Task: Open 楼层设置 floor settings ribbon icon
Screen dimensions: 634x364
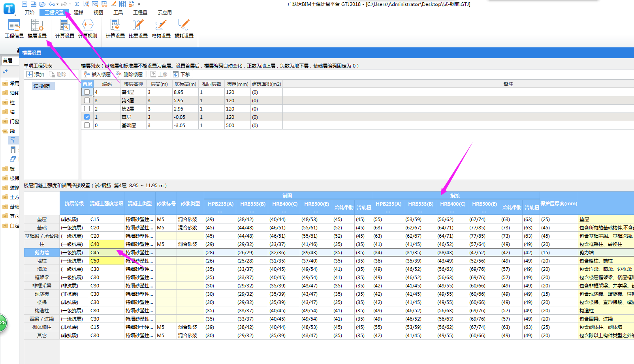Action: point(37,28)
